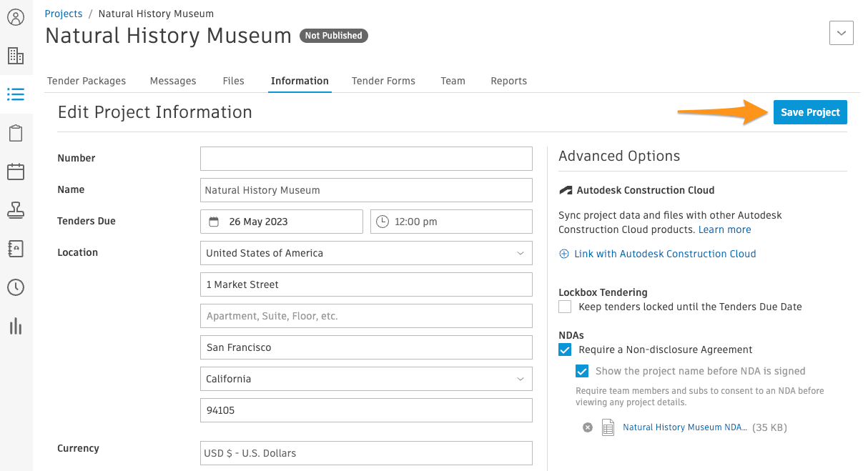Open the Learn more link
This screenshot has width=868, height=471.
tap(725, 229)
